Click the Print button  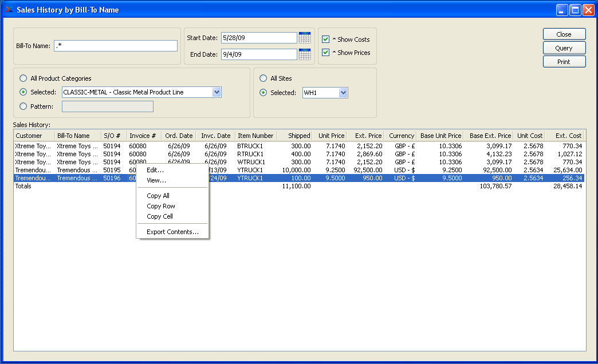(x=564, y=62)
